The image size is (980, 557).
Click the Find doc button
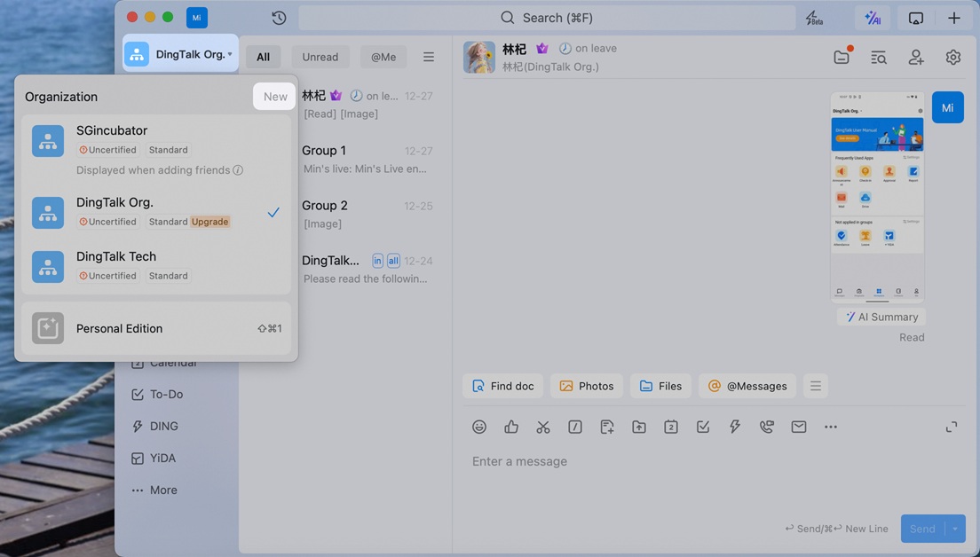click(503, 386)
